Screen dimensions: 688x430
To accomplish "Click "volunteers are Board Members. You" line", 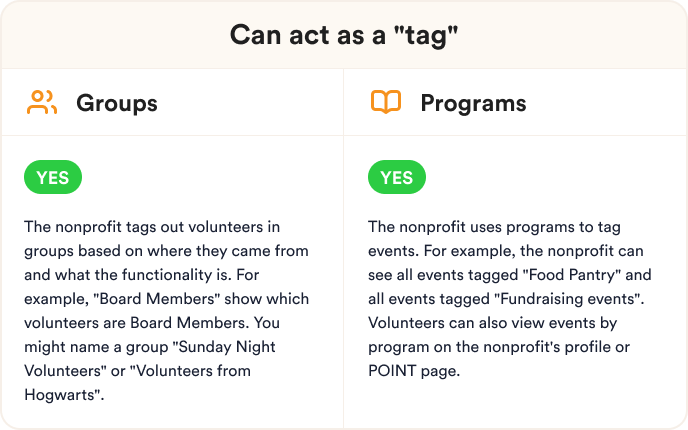I will click(x=152, y=323).
